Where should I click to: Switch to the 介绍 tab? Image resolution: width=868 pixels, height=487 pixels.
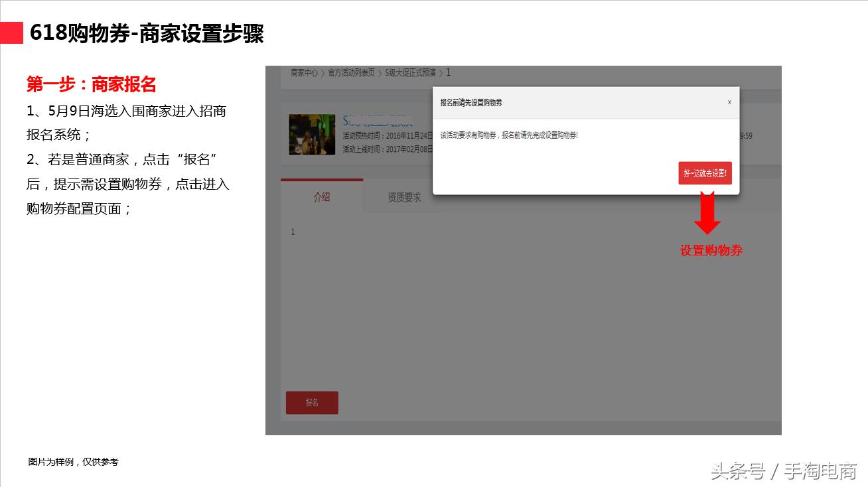click(x=323, y=197)
